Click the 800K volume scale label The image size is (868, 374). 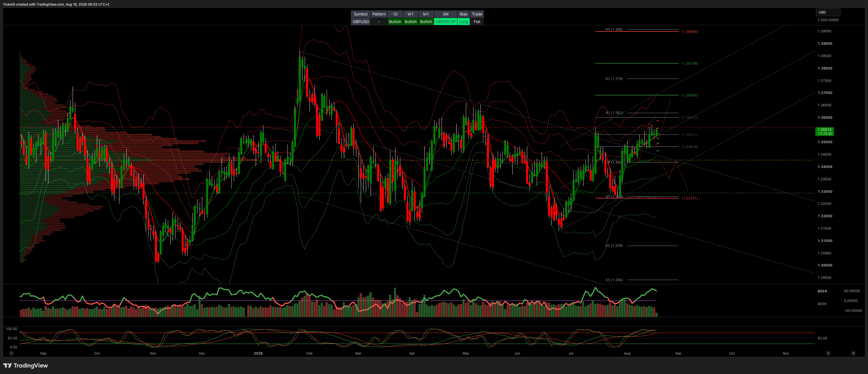[822, 291]
